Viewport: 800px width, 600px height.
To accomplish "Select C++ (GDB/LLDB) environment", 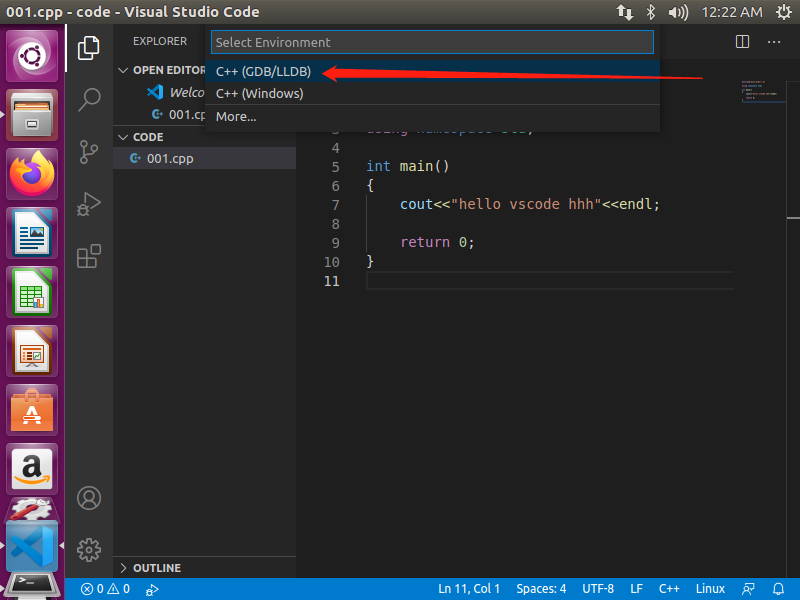I will (x=433, y=71).
